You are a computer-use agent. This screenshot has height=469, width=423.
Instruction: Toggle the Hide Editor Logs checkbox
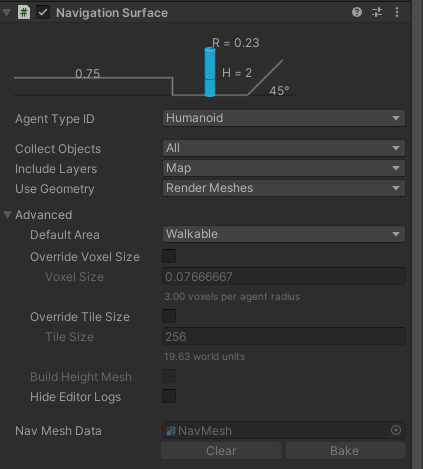point(169,396)
